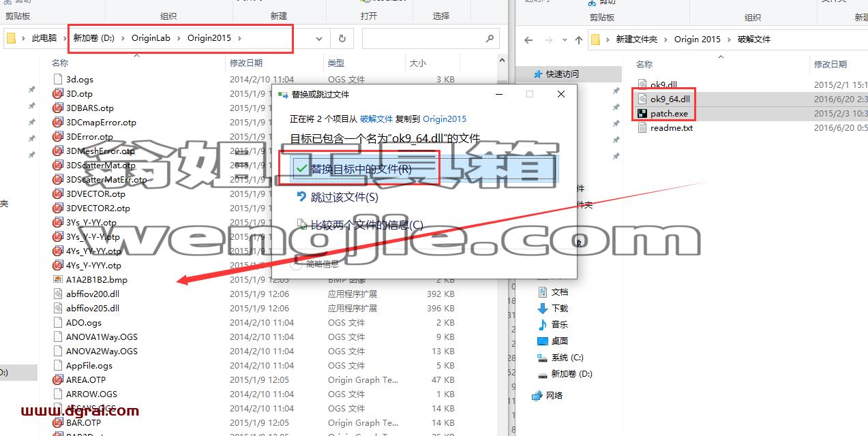This screenshot has width=868, height=436.
Task: Expand the Origin 2015 breadcrumb chevron
Action: point(729,40)
